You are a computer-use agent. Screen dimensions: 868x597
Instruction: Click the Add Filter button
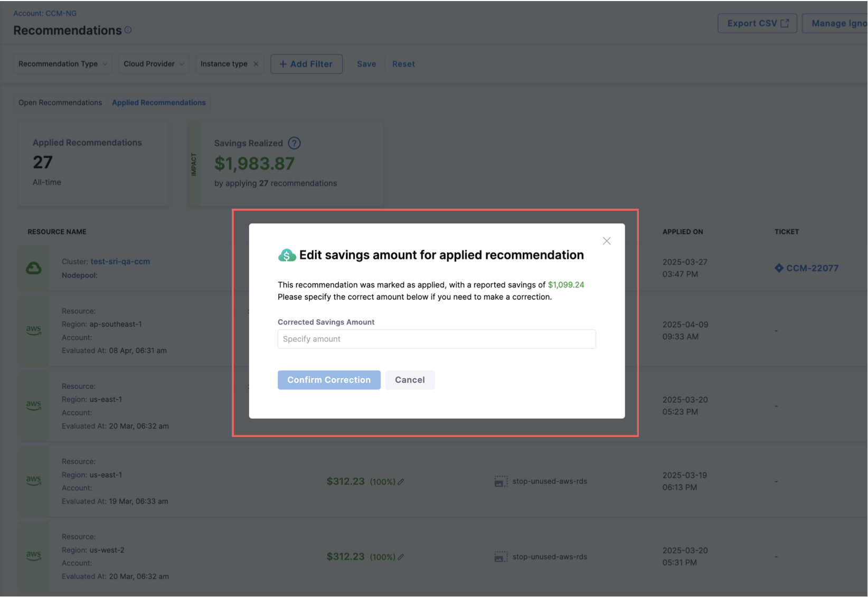click(x=306, y=64)
